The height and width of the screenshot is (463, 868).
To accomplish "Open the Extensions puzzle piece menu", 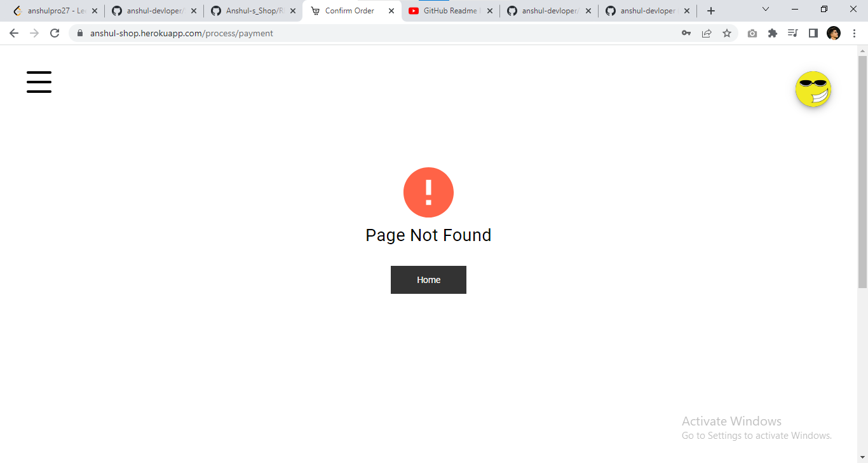I will coord(773,33).
